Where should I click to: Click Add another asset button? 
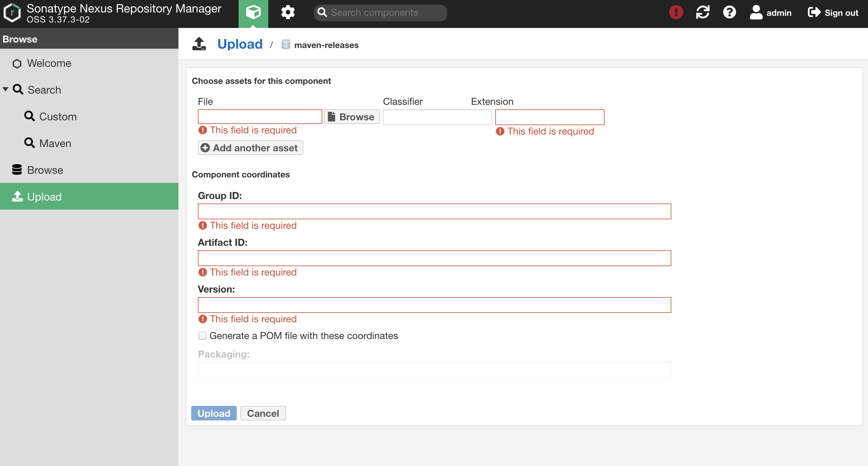coord(250,148)
